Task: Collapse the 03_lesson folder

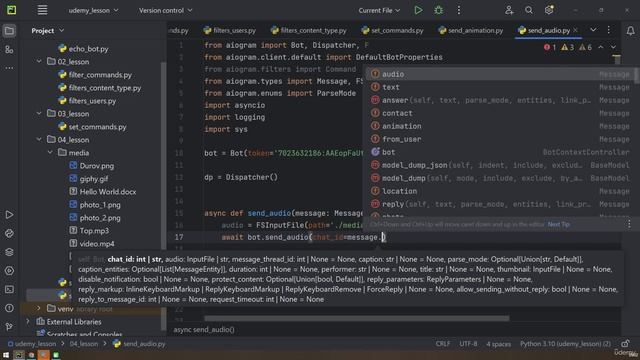Action: (x=39, y=113)
